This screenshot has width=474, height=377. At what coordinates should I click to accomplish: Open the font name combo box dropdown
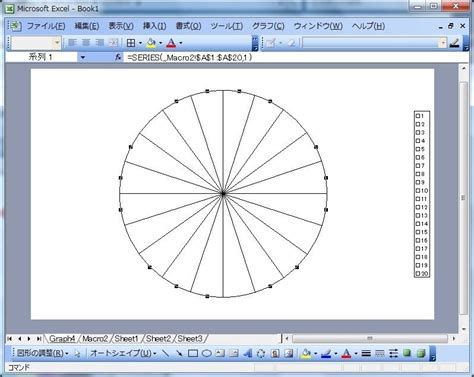coord(57,43)
